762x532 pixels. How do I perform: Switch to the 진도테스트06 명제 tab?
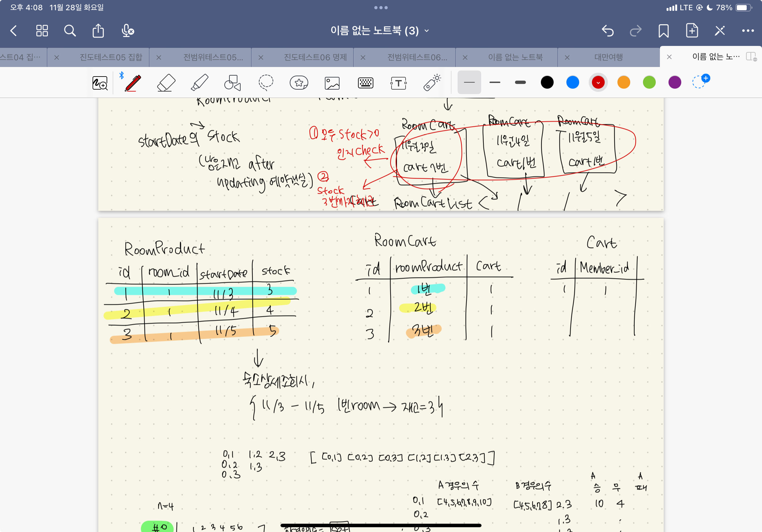(x=315, y=57)
